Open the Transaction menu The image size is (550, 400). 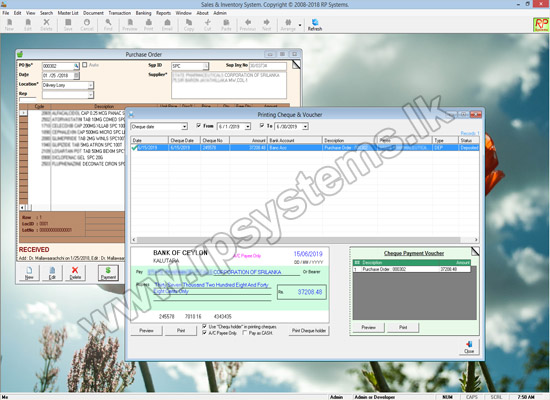[120, 13]
